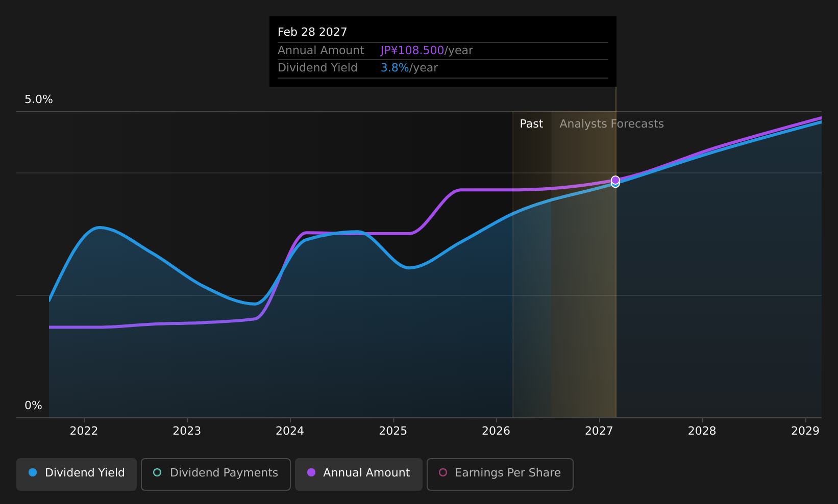Viewport: 838px width, 504px height.
Task: Click the JP¥108.500/year tooltip value
Action: [x=427, y=51]
